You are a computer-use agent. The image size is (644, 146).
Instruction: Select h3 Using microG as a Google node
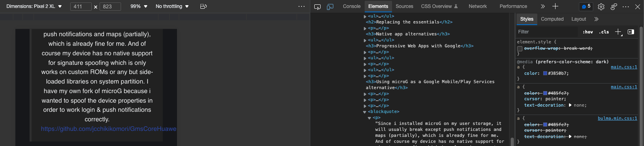430,85
